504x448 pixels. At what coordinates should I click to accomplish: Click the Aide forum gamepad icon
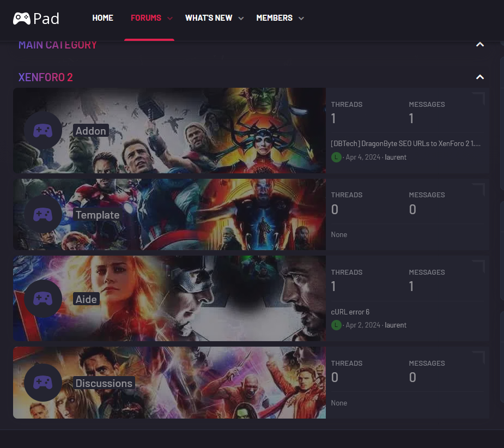pyautogui.click(x=42, y=299)
